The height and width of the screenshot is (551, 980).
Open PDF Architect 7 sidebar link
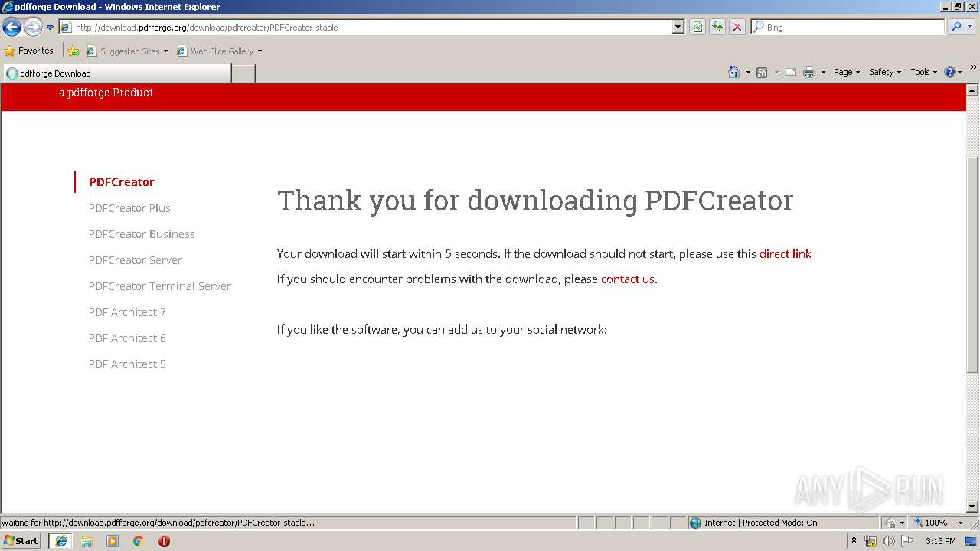point(127,312)
